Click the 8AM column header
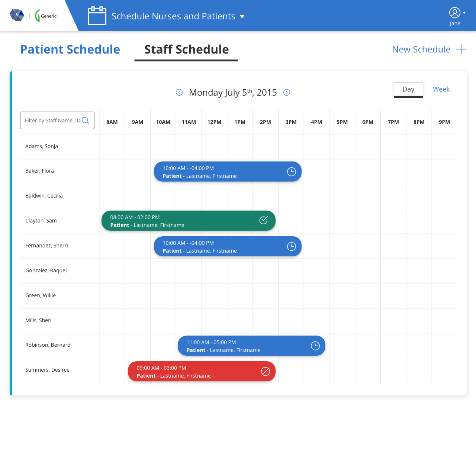Screen dimensions: 476x455 pos(112,122)
